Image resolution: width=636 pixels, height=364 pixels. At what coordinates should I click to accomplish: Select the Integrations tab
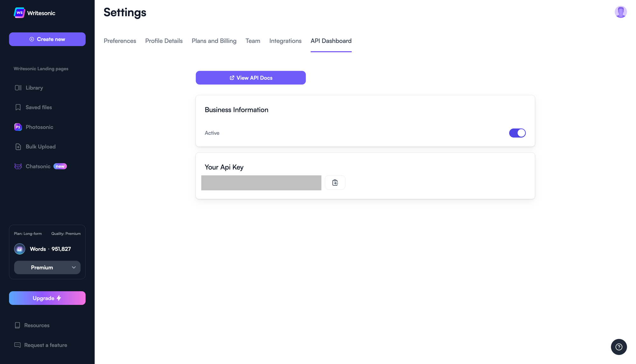(x=285, y=41)
